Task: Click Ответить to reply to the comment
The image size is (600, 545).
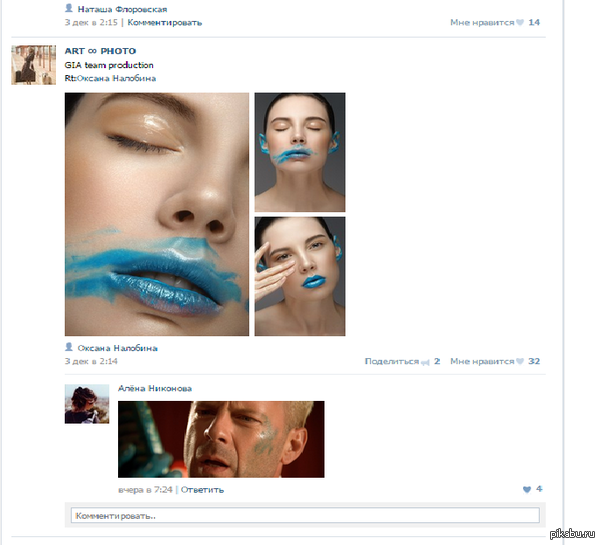Action: [203, 490]
